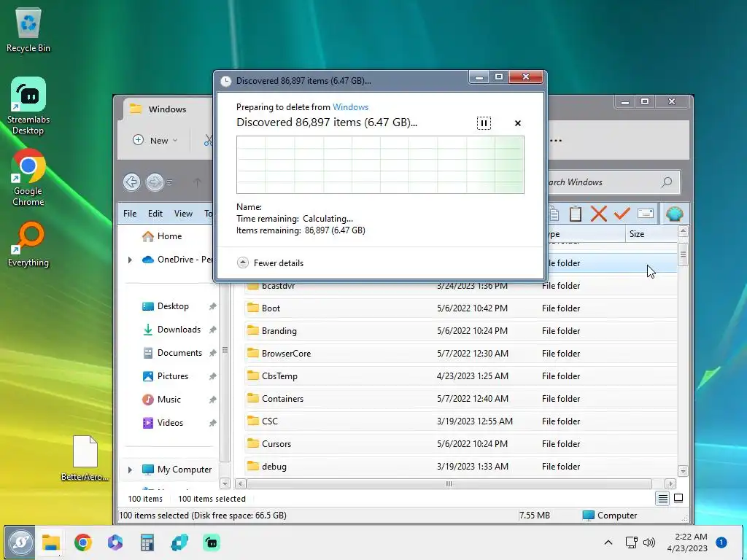747x560 pixels.
Task: Click the red X delete toolbar icon
Action: pos(598,214)
